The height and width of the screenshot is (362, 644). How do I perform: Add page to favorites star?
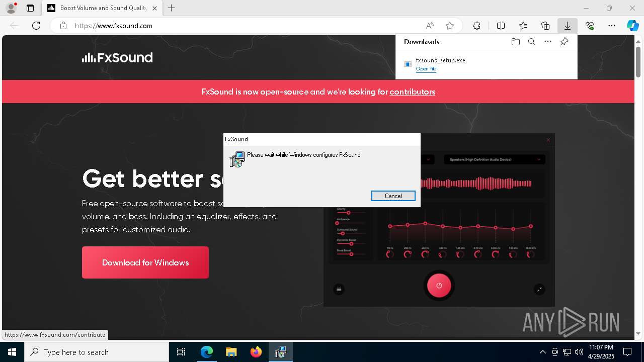tap(450, 26)
